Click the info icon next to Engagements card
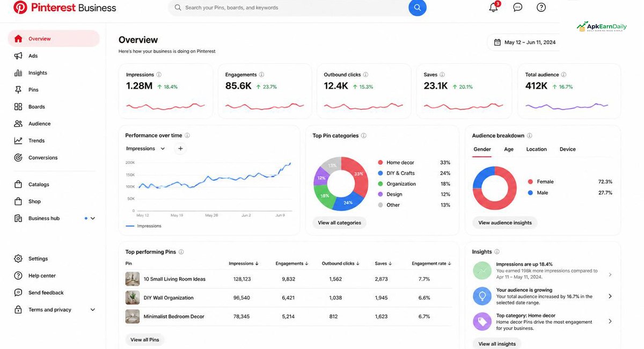Viewport: 644px width, 349px height. point(262,75)
